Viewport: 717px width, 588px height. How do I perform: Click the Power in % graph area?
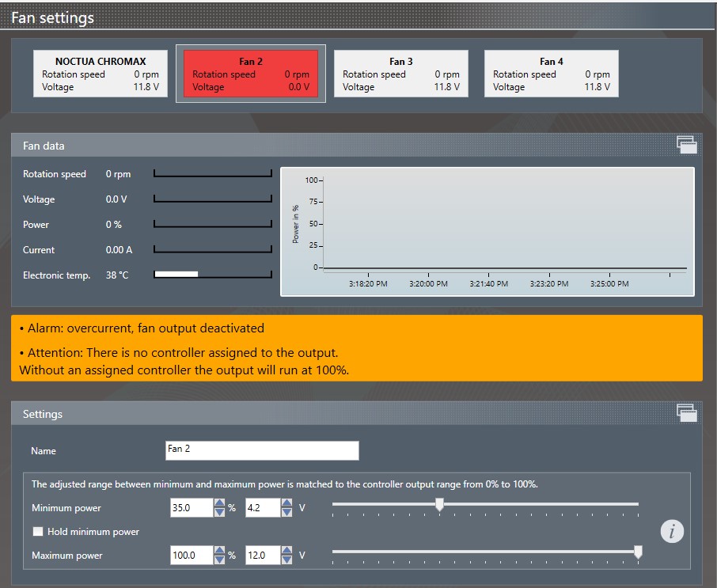point(499,226)
